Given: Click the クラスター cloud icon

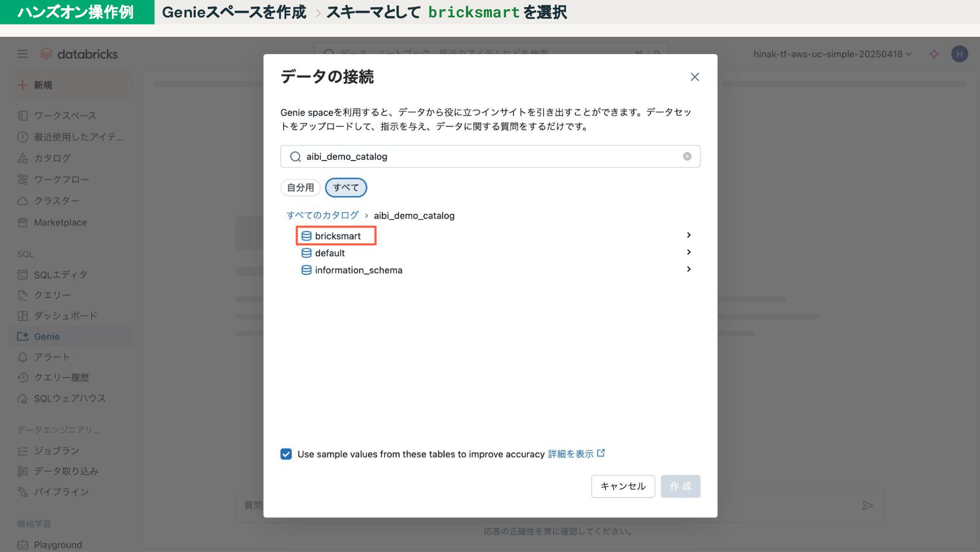Looking at the screenshot, I should pyautogui.click(x=22, y=201).
